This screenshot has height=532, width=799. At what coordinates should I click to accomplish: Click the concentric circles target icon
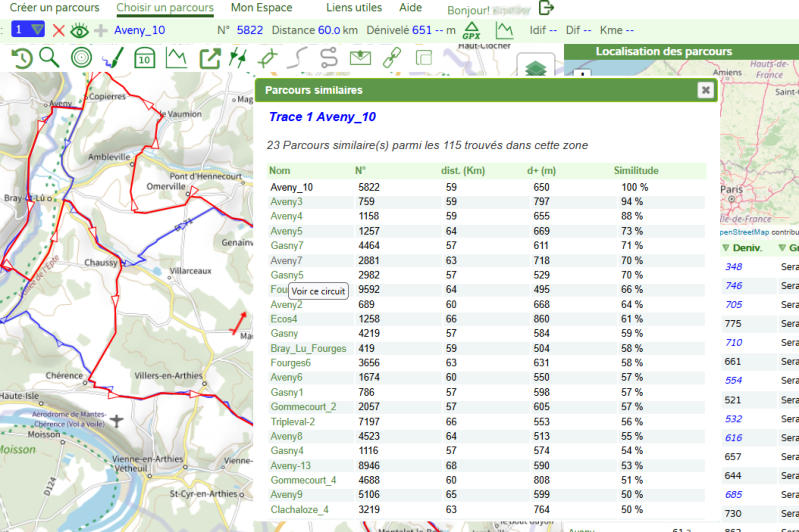tap(81, 58)
